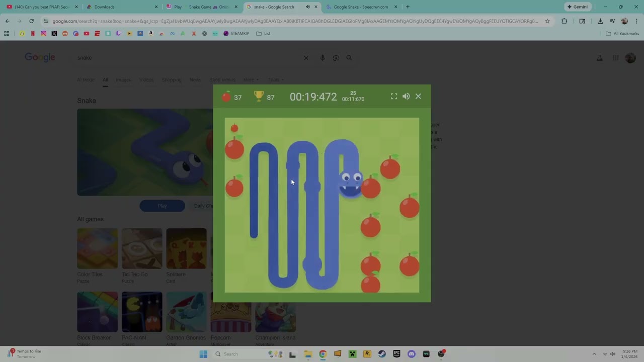Open the Tic-Tac-Go game thumbnail
The width and height of the screenshot is (644, 362).
pos(142,249)
